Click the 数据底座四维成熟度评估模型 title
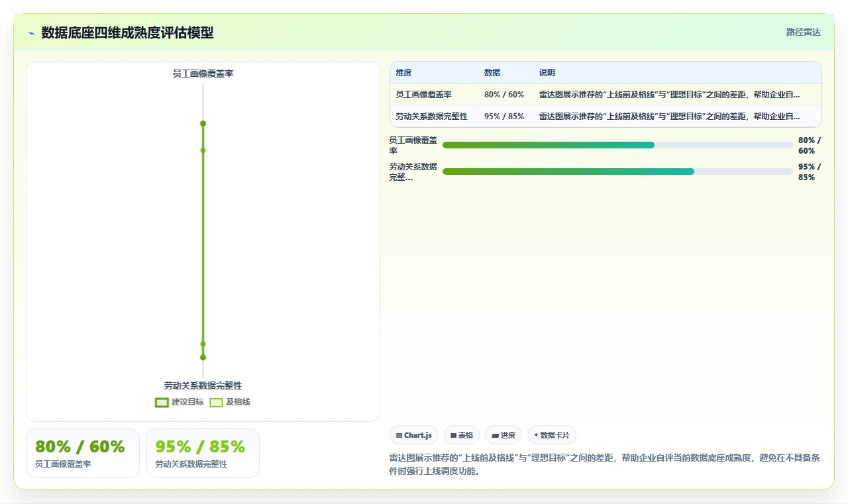Image resolution: width=848 pixels, height=504 pixels. click(x=127, y=32)
